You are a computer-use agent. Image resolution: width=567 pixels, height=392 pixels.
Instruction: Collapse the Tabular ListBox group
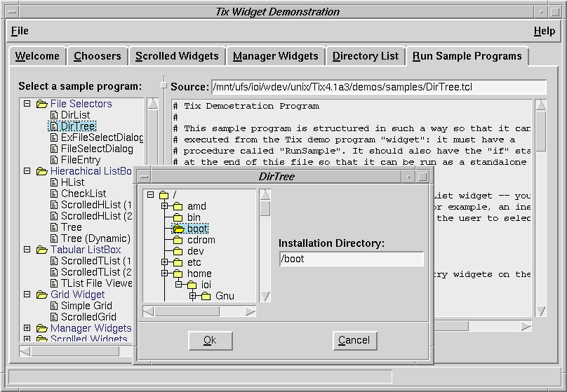click(27, 249)
